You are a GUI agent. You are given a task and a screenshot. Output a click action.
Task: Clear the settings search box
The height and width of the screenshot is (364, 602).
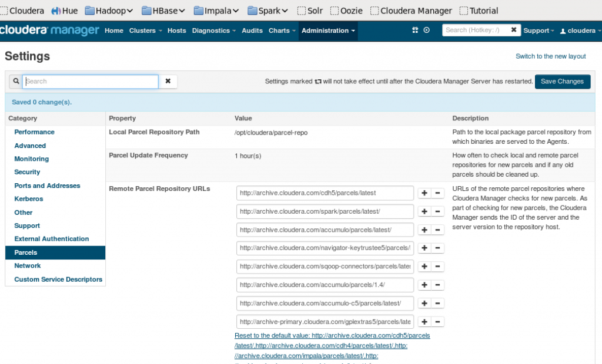click(168, 82)
